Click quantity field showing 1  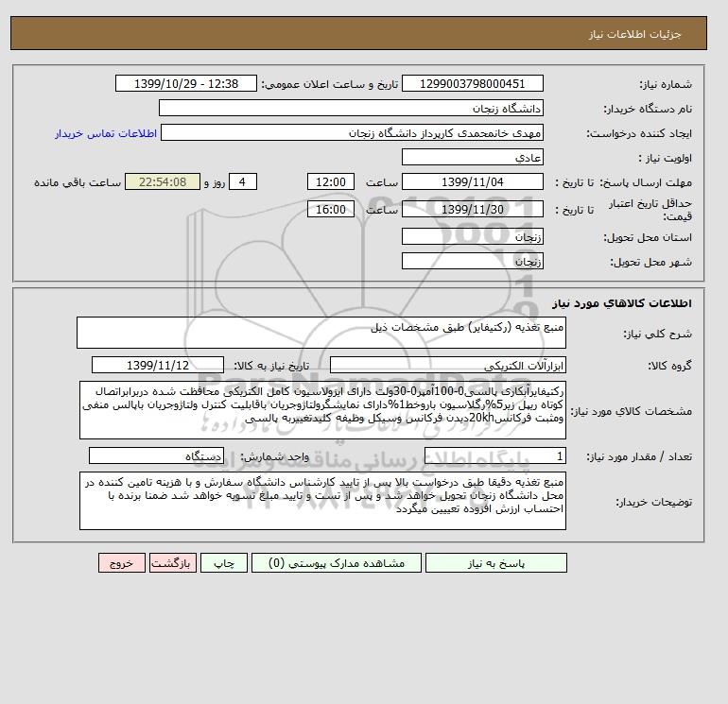494,455
